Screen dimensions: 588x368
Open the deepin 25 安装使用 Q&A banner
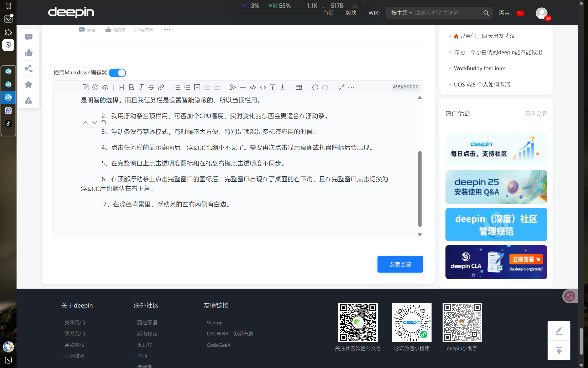click(496, 187)
